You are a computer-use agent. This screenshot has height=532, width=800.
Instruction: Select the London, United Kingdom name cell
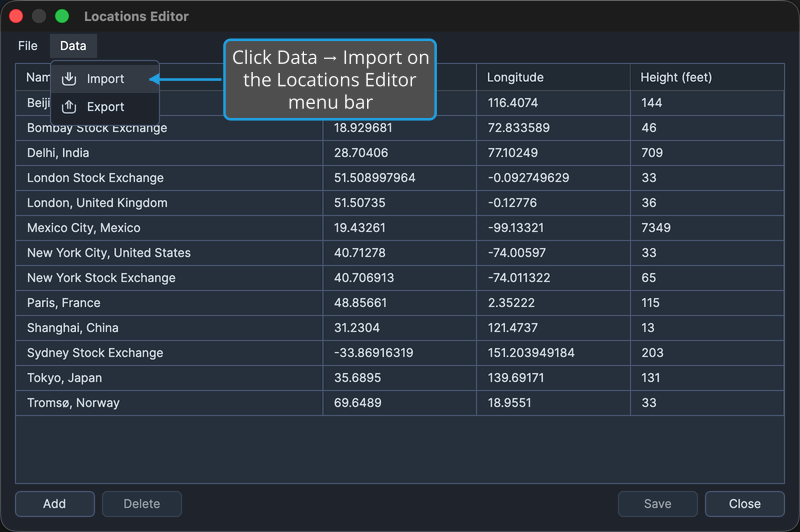(169, 203)
